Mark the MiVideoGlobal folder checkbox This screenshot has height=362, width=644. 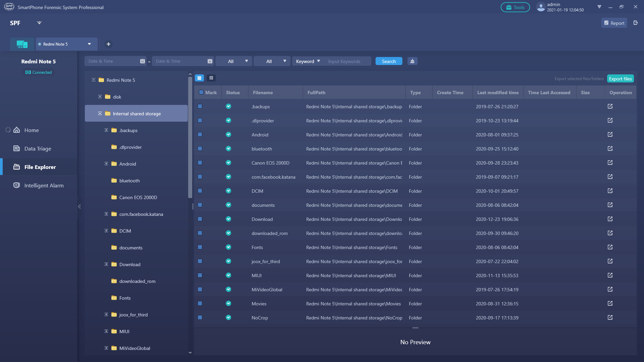(x=200, y=289)
